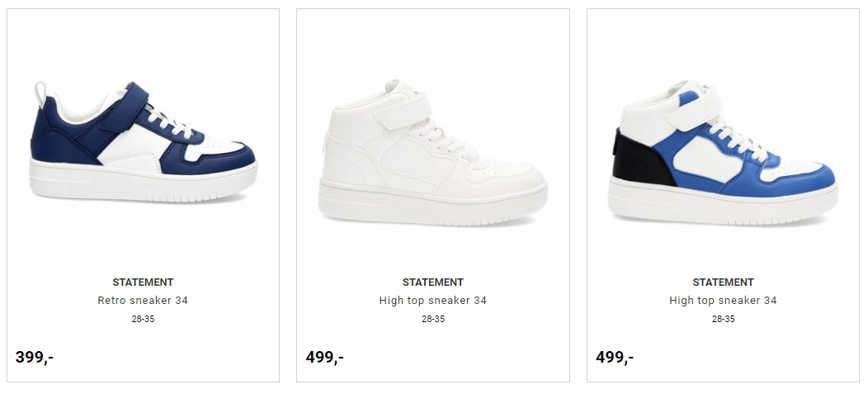Click size range 28-35 on white high top

click(433, 319)
